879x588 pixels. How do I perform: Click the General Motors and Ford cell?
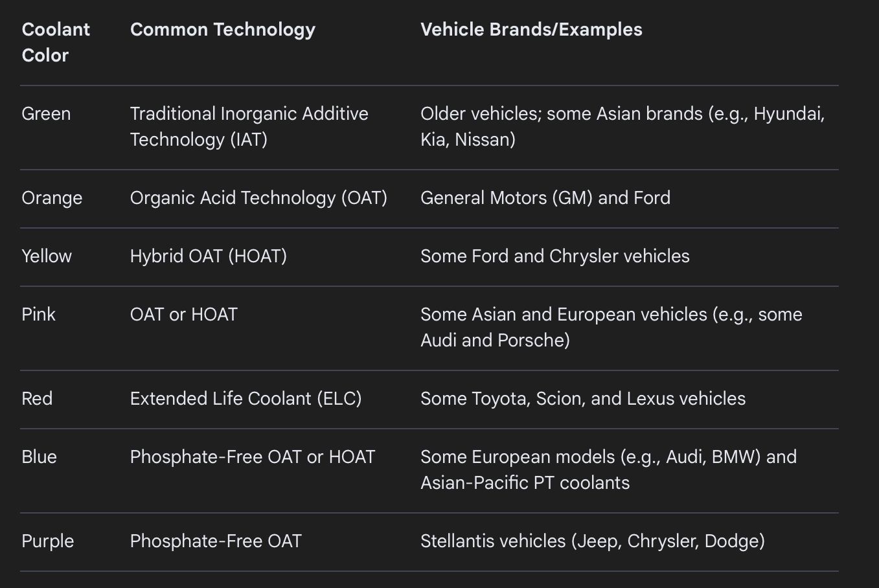545,198
